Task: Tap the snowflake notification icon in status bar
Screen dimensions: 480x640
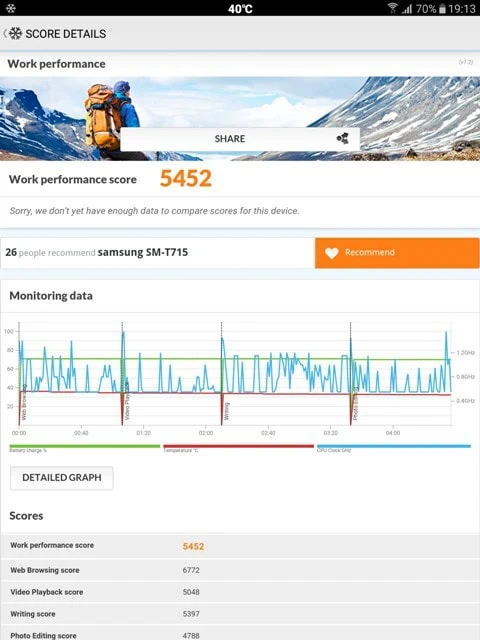Action: (x=11, y=8)
